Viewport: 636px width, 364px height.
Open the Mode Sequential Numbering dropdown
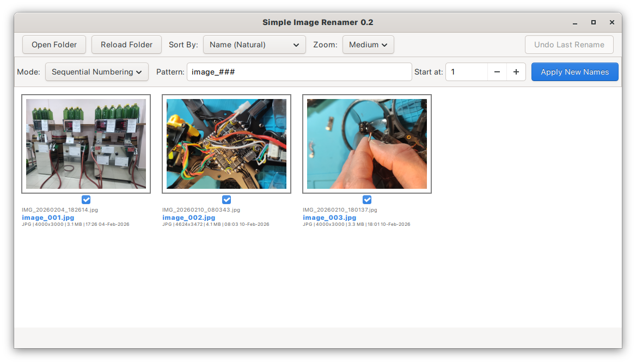pos(97,72)
